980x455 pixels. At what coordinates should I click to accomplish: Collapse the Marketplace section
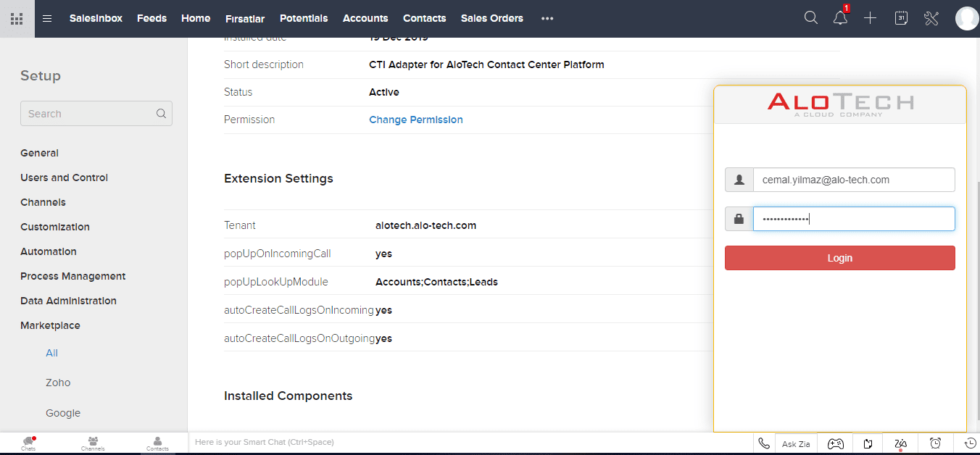tap(50, 325)
